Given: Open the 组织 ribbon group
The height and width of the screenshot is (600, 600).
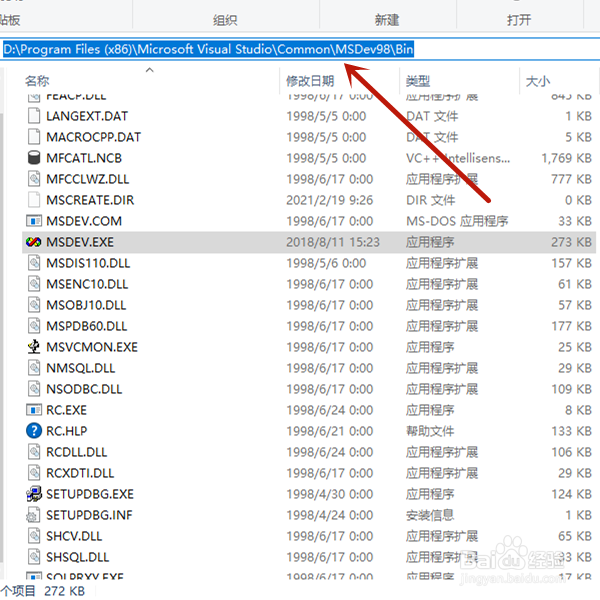Looking at the screenshot, I should (x=225, y=20).
